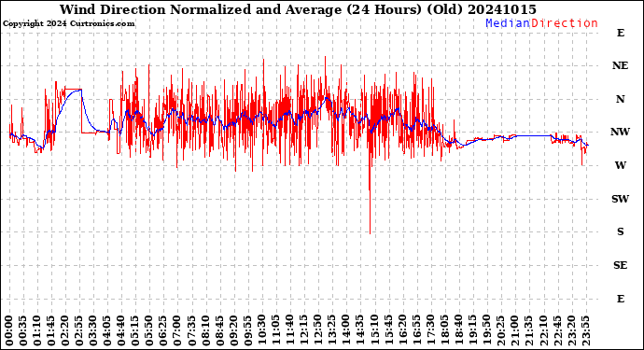Screen dimensions: 644x350
Task: Click the 00:35 time label
Action: [23, 330]
